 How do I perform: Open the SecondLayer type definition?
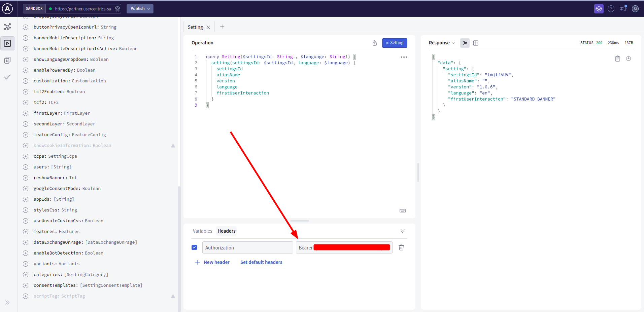point(81,124)
